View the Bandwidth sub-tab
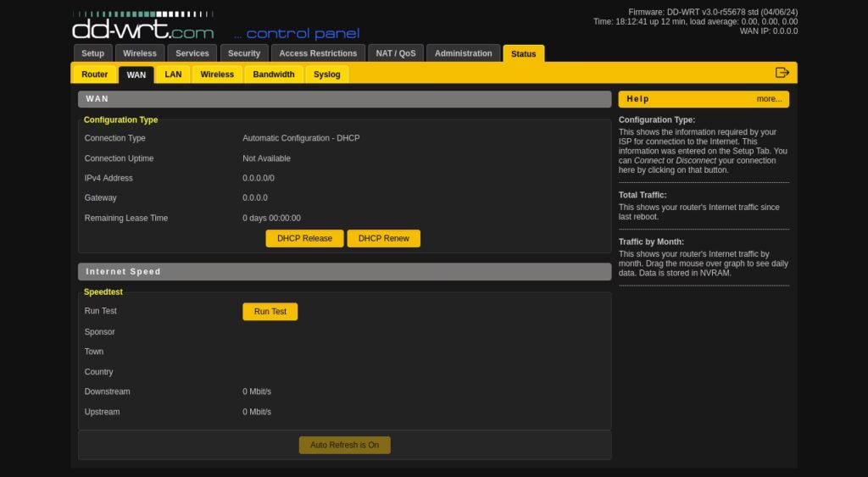This screenshot has height=477, width=868. (x=274, y=75)
